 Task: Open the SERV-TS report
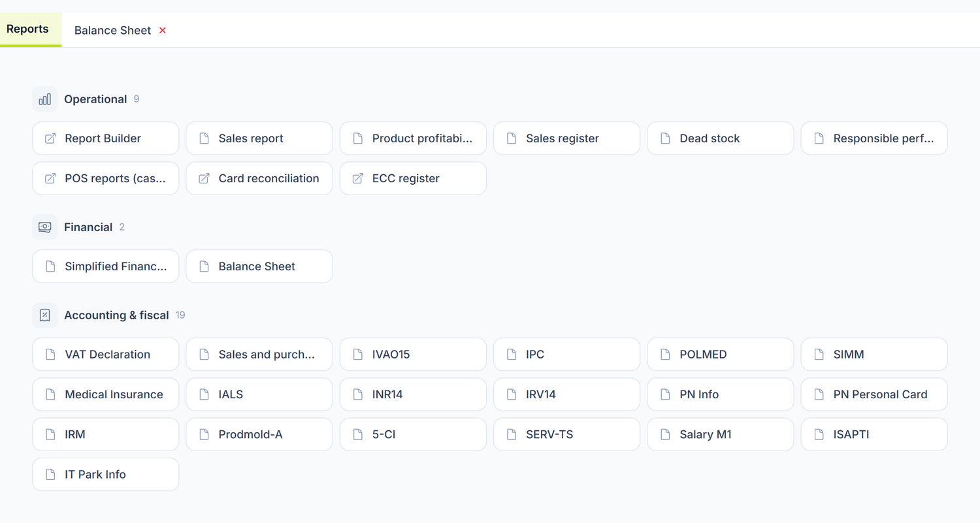tap(566, 435)
